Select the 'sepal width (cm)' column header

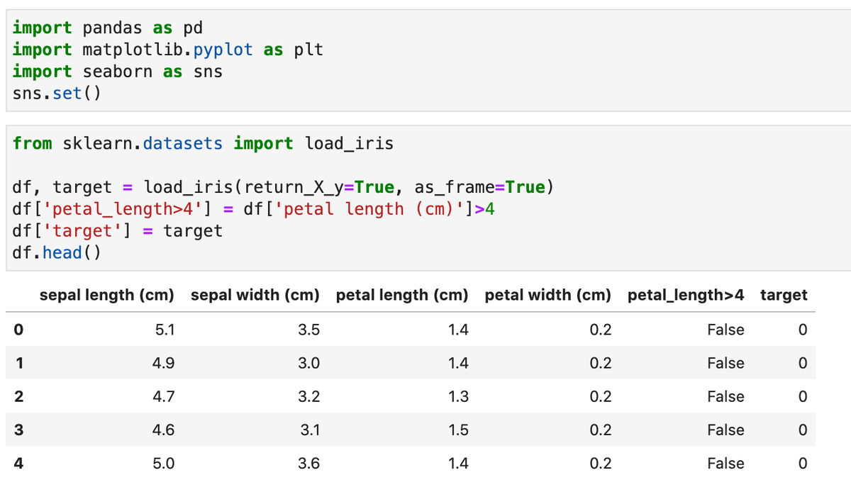coord(255,295)
